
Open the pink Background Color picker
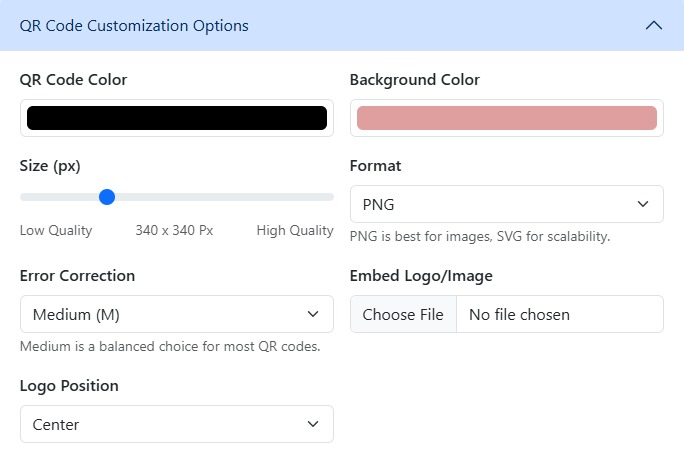506,118
